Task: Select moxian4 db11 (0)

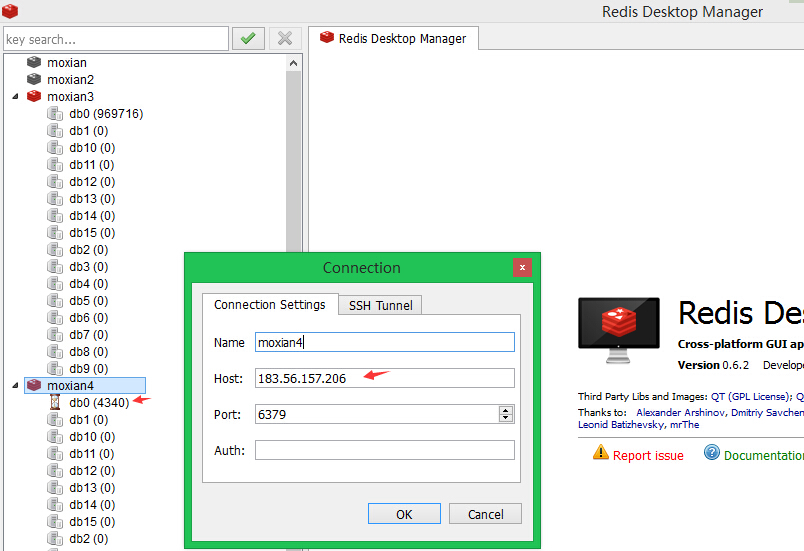Action: click(92, 454)
